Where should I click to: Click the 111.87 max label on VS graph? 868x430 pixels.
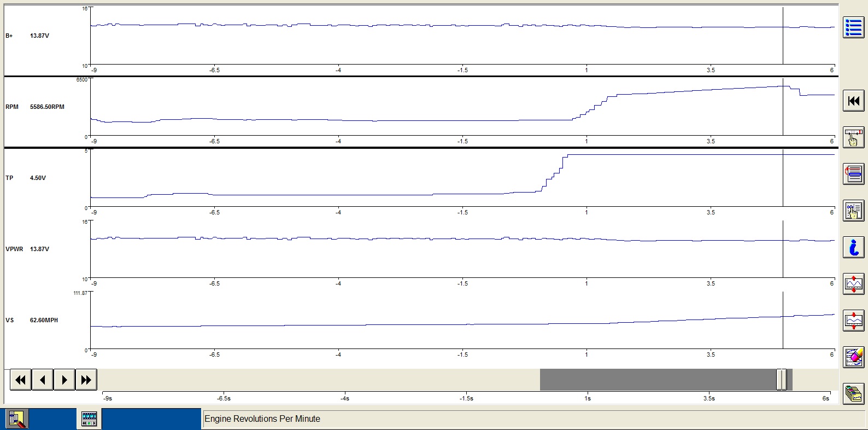coord(80,293)
